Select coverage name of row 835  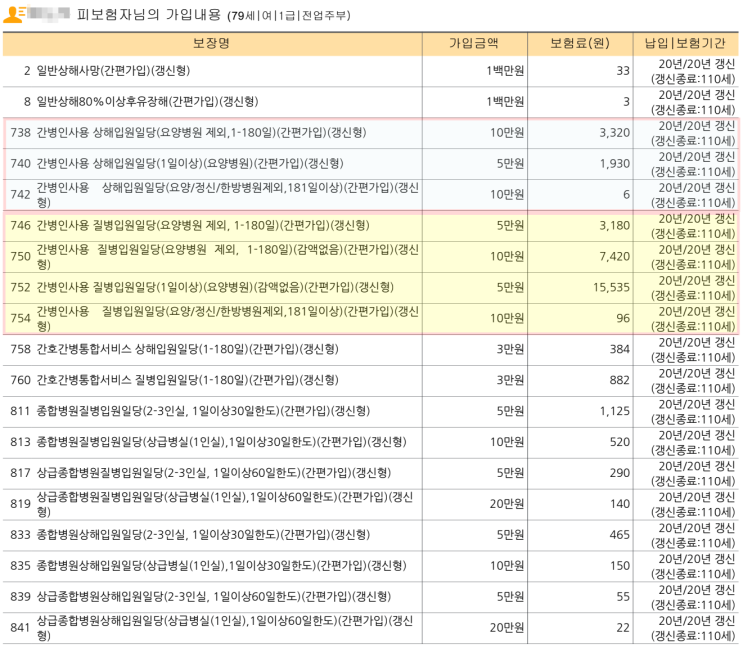(221, 566)
